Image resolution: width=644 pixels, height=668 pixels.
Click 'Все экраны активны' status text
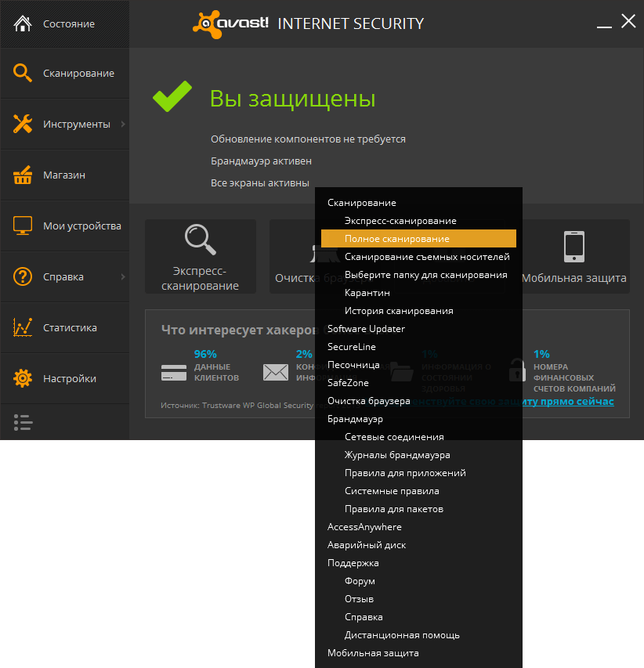(x=260, y=182)
